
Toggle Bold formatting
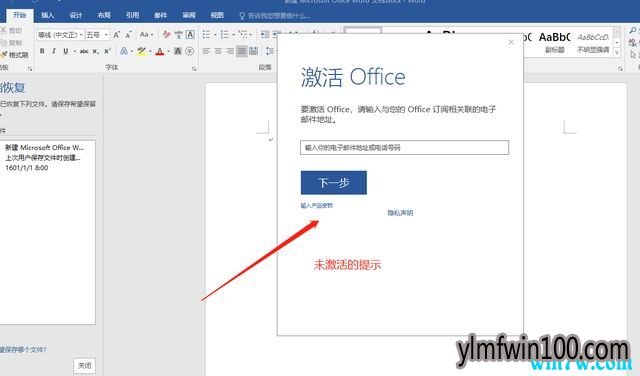pos(42,51)
